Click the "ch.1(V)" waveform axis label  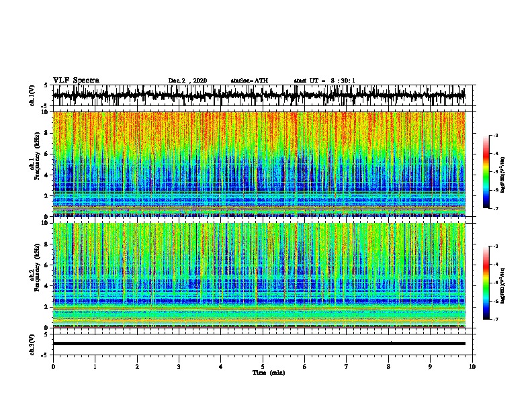point(32,95)
